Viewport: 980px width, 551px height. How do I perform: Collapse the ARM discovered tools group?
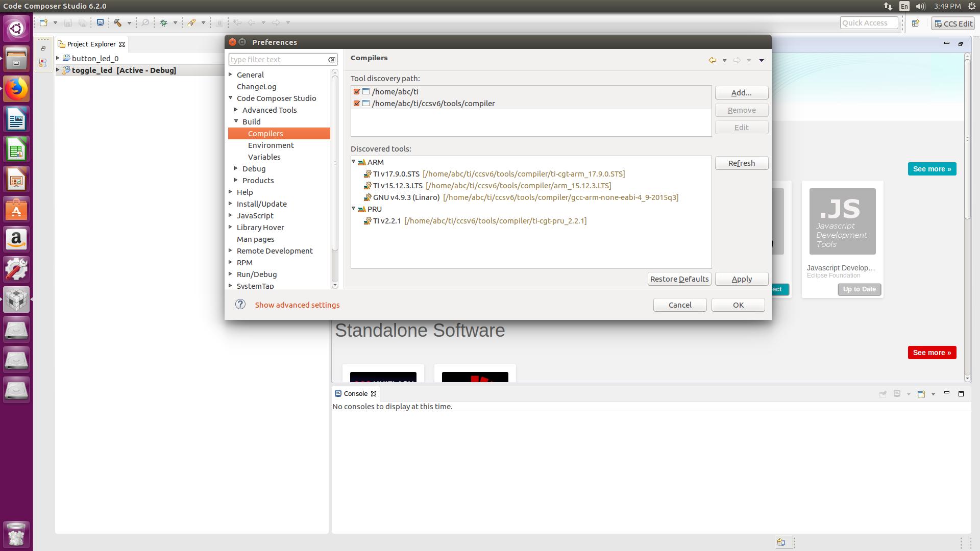354,162
